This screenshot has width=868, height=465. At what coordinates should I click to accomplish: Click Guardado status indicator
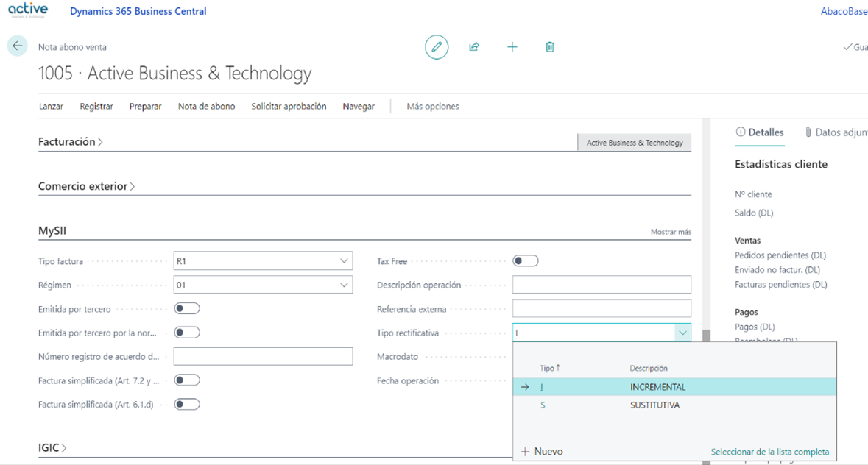(x=855, y=47)
